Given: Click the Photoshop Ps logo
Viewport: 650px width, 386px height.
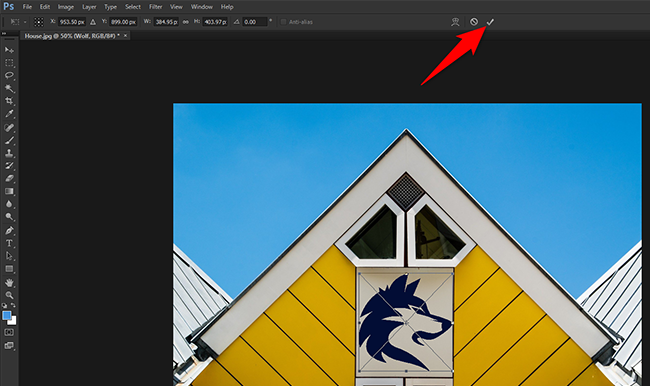Looking at the screenshot, I should 8,7.
